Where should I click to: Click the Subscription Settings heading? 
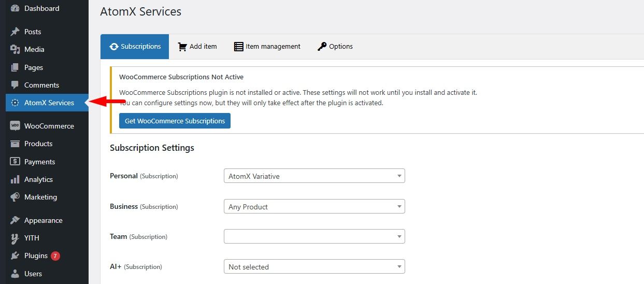pyautogui.click(x=152, y=148)
